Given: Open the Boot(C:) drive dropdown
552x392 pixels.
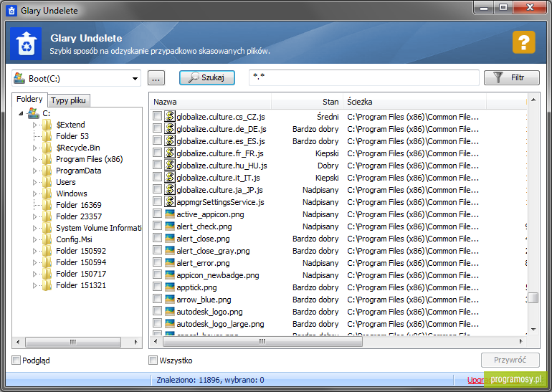Looking at the screenshot, I should coord(135,78).
